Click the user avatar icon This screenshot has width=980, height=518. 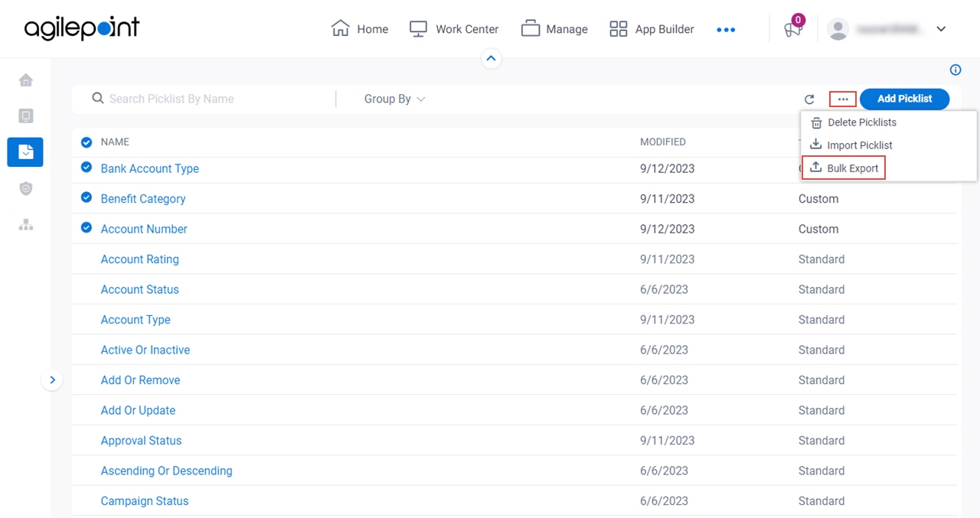click(x=838, y=29)
